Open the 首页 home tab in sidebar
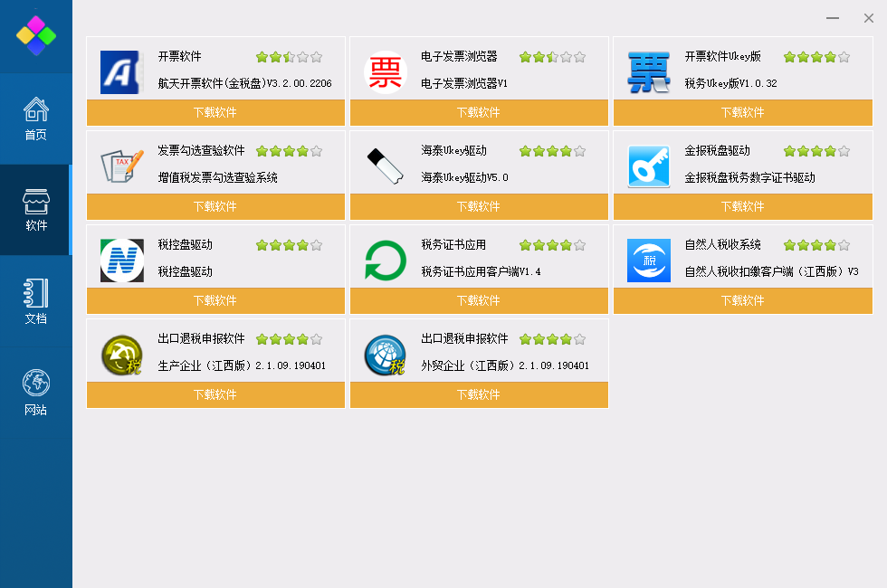This screenshot has height=588, width=887. (x=35, y=119)
